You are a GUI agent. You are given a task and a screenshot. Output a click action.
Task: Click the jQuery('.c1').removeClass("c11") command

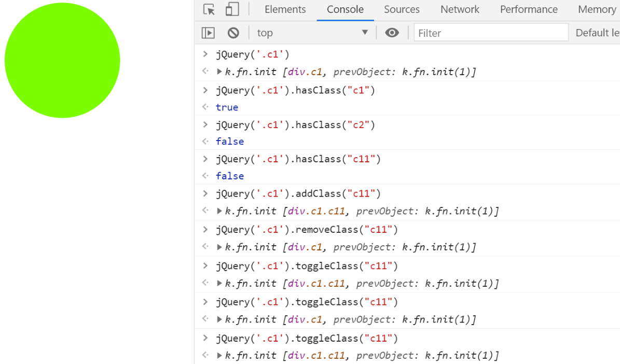[x=307, y=230]
